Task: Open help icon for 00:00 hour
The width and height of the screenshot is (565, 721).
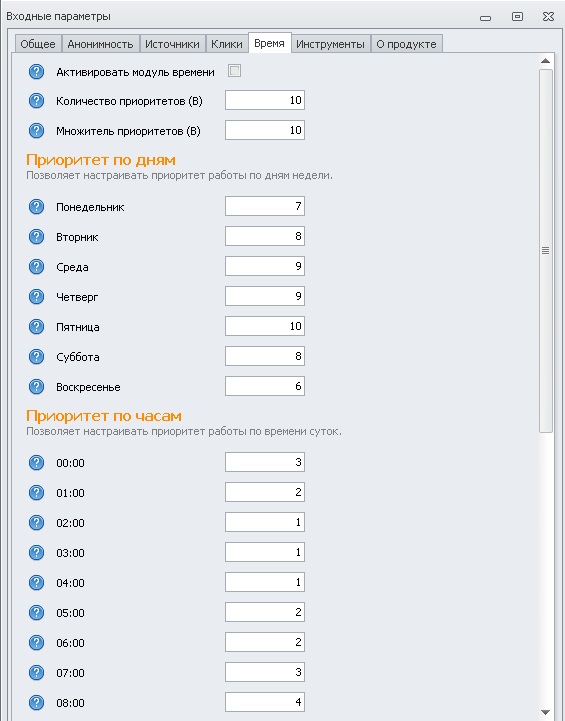Action: 36,463
